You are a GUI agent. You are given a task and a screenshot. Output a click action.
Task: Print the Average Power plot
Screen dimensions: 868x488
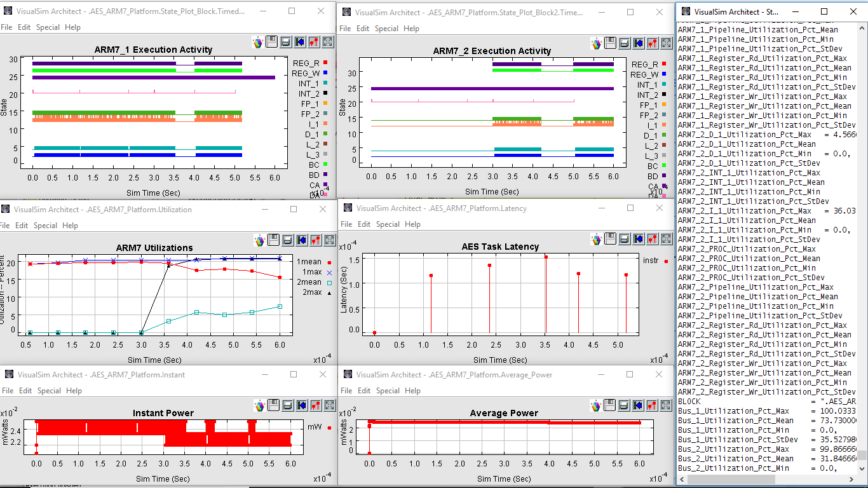[624, 405]
